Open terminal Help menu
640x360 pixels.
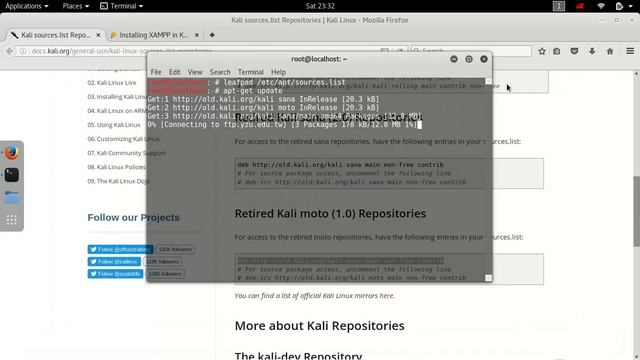[x=278, y=72]
